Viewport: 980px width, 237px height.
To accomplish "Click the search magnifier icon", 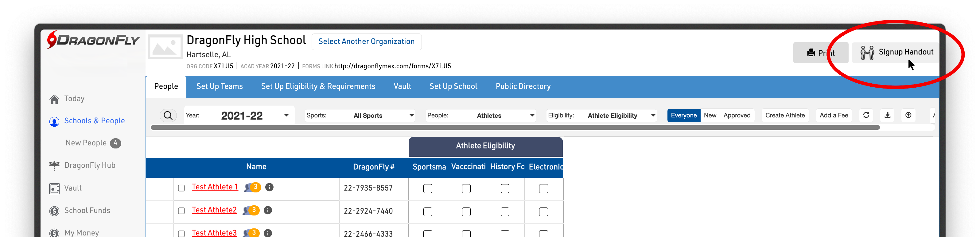I will [x=168, y=116].
